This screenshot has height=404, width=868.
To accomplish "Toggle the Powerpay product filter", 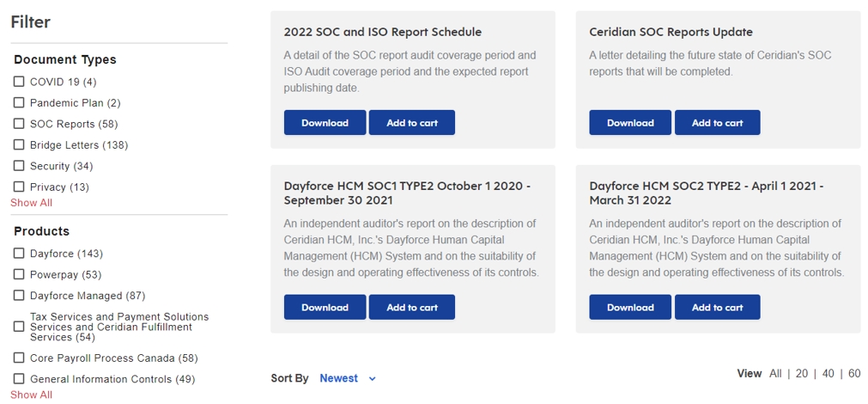I will click(19, 274).
